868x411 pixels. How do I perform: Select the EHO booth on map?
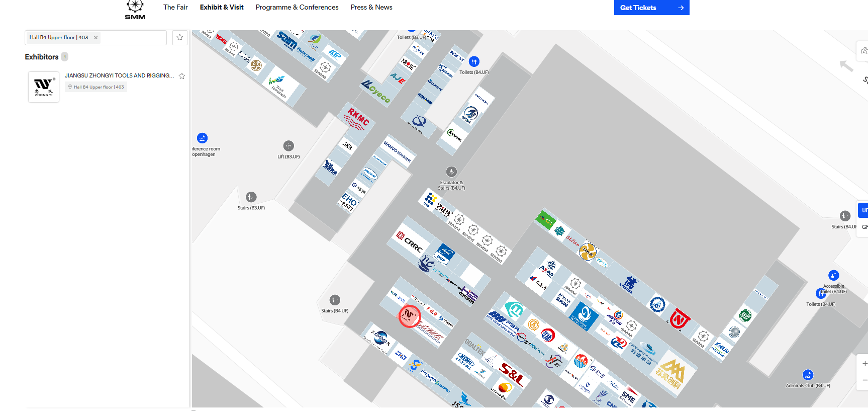coord(349,201)
